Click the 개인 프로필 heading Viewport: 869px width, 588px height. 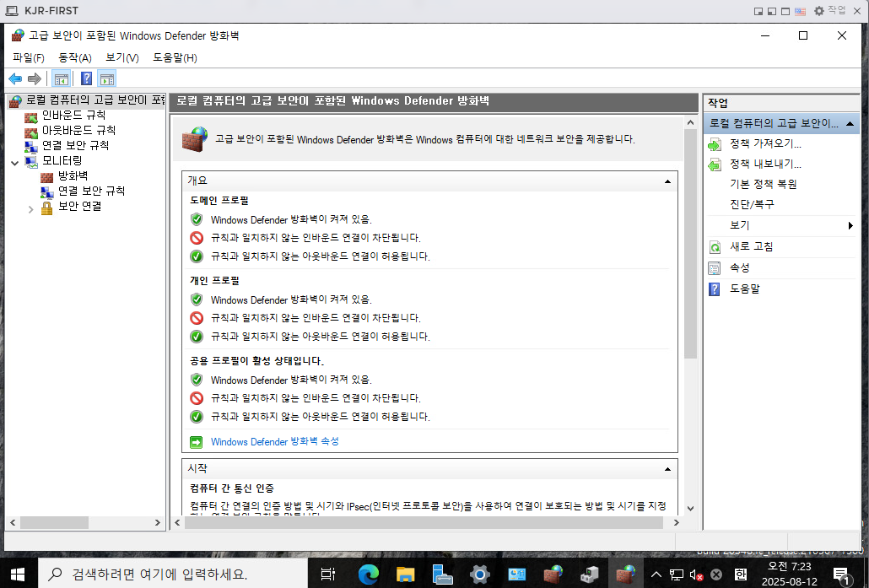pyautogui.click(x=214, y=280)
